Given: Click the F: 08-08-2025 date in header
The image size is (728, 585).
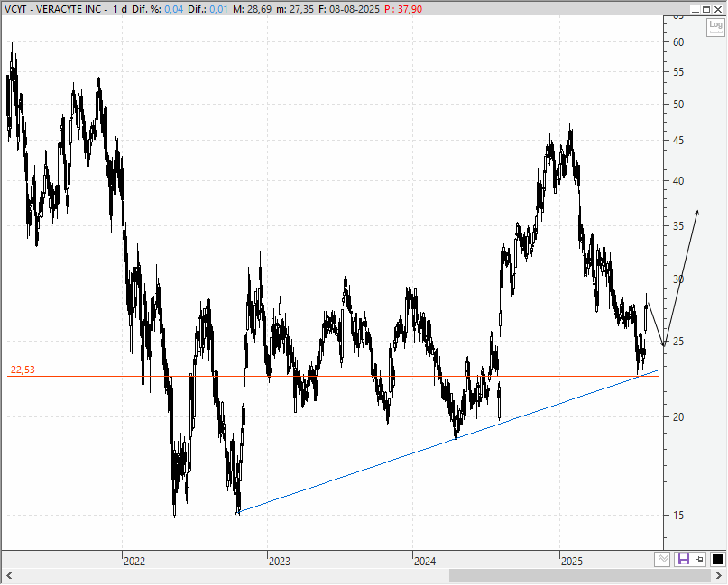Looking at the screenshot, I should click(x=349, y=9).
